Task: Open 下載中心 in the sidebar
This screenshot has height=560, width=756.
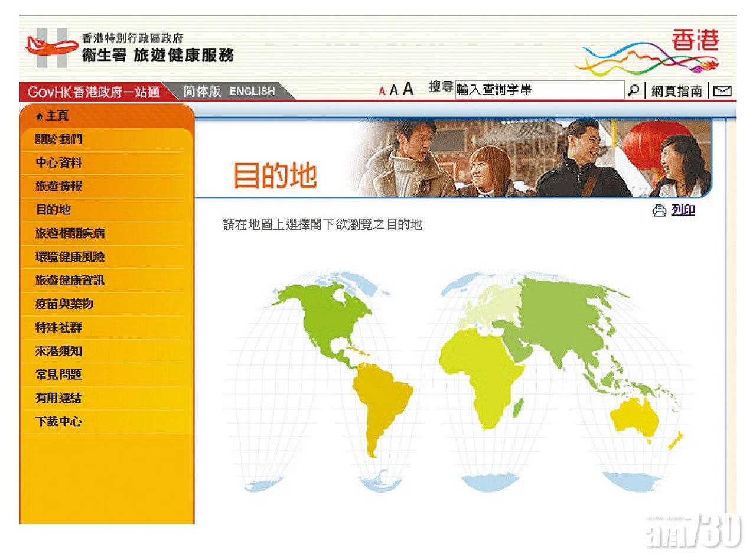Action: pyautogui.click(x=59, y=422)
